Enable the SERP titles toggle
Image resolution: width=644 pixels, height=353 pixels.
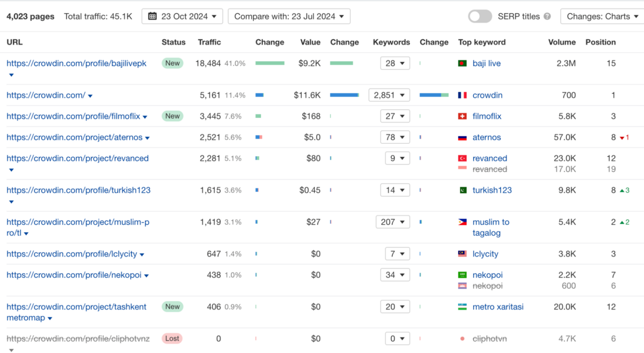pos(480,17)
